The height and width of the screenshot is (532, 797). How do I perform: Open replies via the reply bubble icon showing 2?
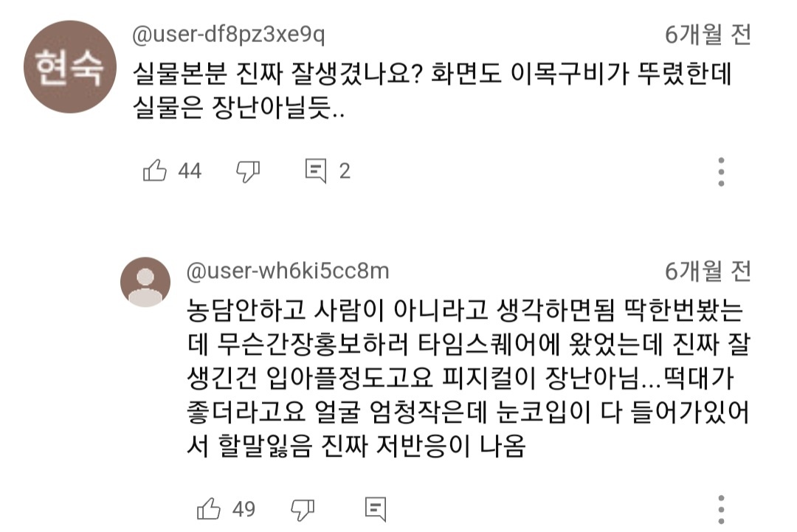coord(317,170)
